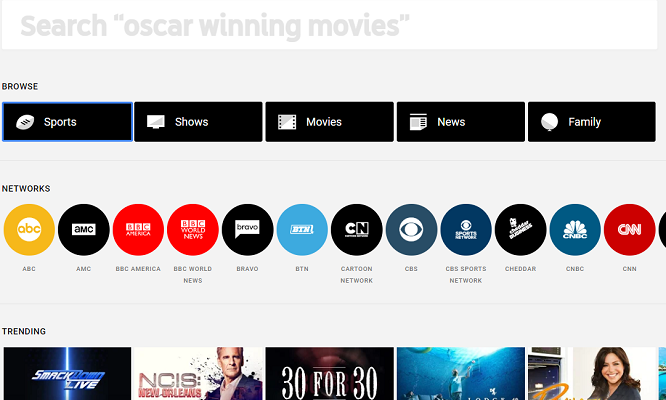Select the BBC America network logo

[138, 230]
